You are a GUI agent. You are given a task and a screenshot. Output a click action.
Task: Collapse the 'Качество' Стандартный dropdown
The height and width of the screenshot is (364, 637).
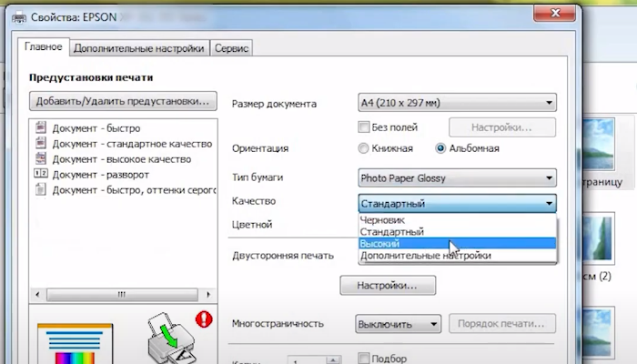click(457, 203)
